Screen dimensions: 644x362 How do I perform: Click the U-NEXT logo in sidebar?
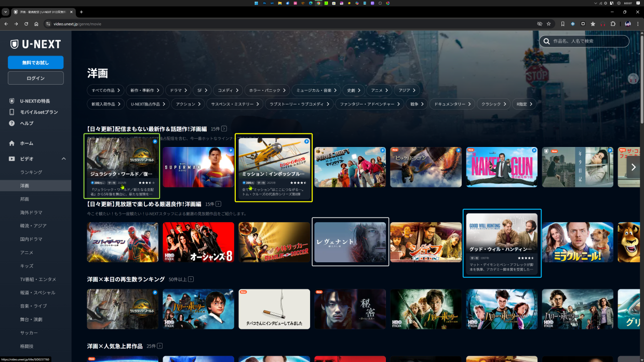[35, 44]
